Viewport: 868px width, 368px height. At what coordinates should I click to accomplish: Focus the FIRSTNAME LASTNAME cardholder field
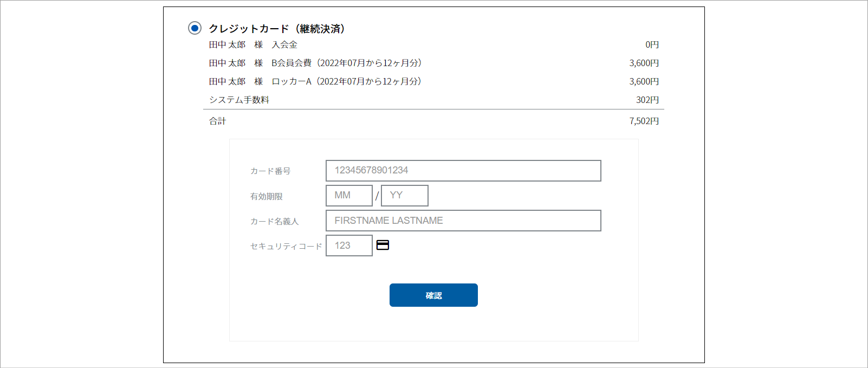coord(463,221)
